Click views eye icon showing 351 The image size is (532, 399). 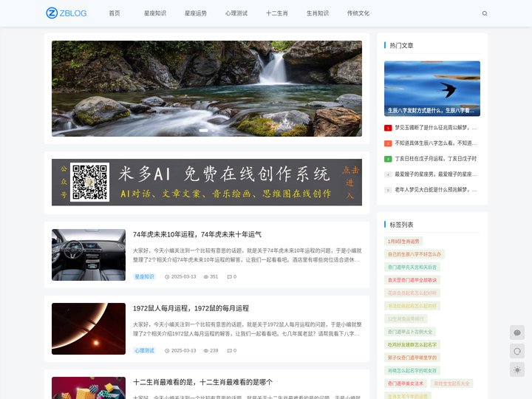pos(206,277)
